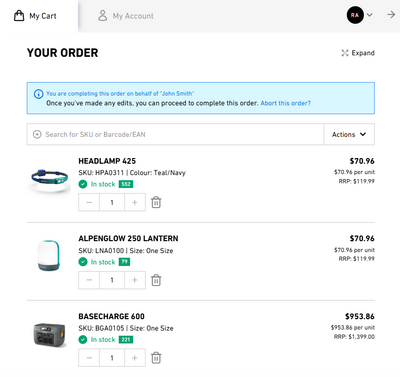400x377 pixels.
Task: Click the Expand arrows icon
Action: [x=345, y=53]
